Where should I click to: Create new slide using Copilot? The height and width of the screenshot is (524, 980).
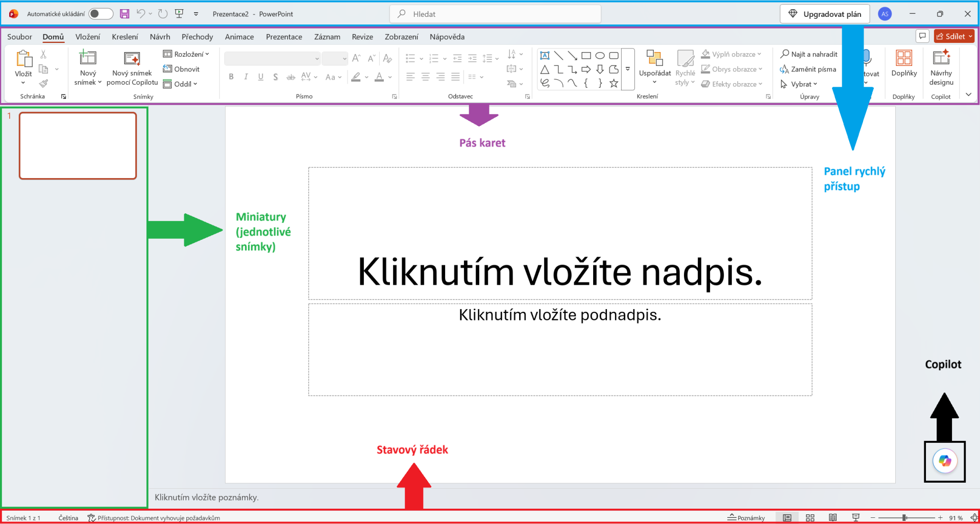click(132, 68)
